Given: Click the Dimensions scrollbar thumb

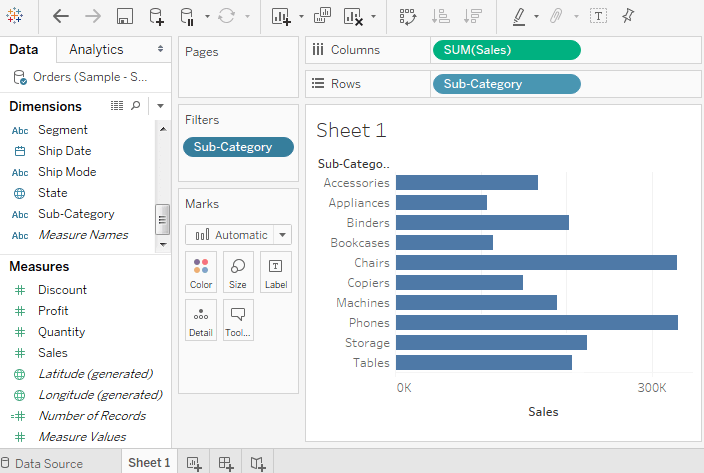Looking at the screenshot, I should pyautogui.click(x=163, y=219).
